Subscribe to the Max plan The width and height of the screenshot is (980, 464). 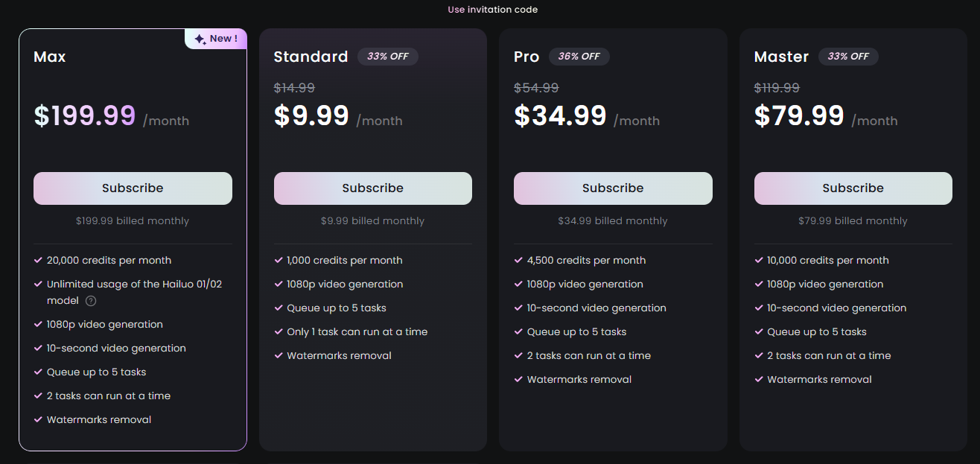133,188
